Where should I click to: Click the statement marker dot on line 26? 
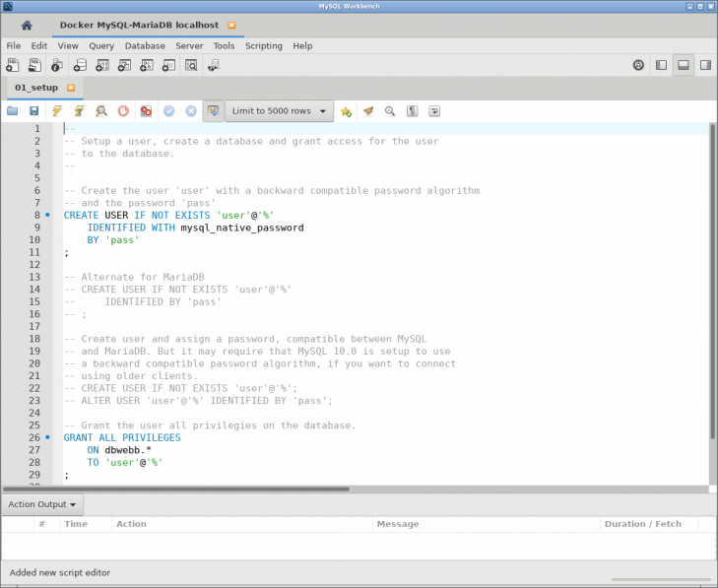47,437
